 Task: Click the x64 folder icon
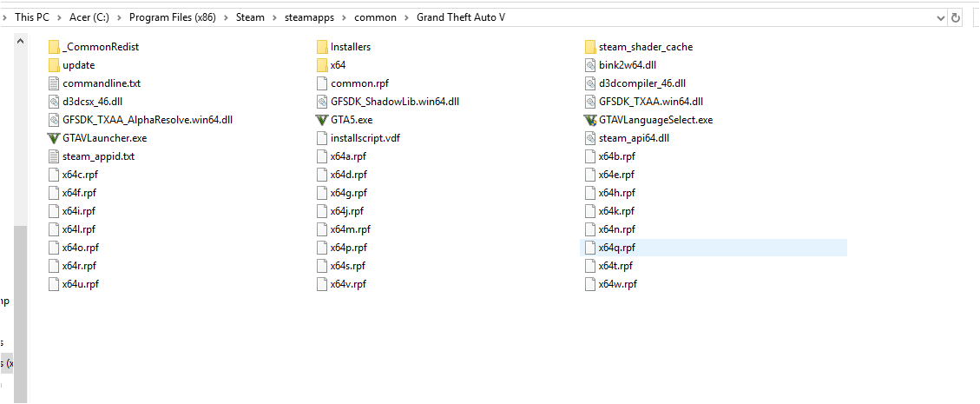coord(322,65)
